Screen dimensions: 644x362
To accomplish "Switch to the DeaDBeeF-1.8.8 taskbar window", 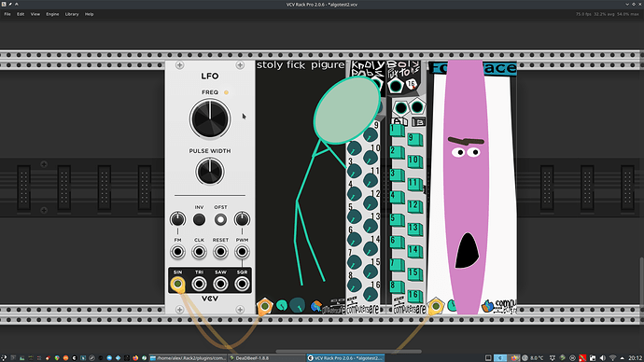I will pos(267,358).
